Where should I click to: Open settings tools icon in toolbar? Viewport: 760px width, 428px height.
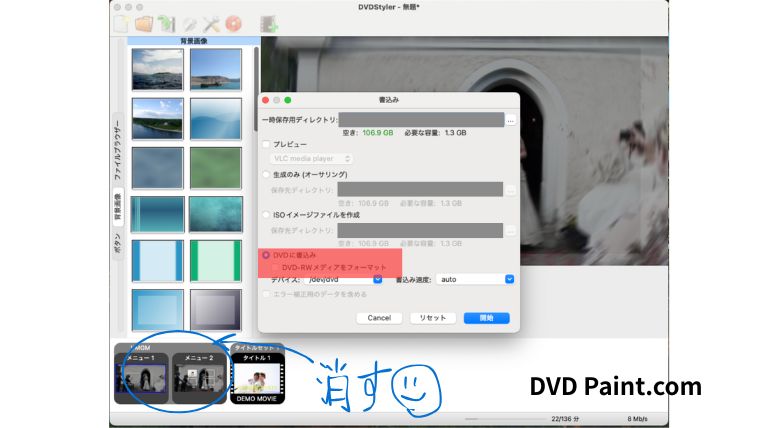[x=211, y=24]
